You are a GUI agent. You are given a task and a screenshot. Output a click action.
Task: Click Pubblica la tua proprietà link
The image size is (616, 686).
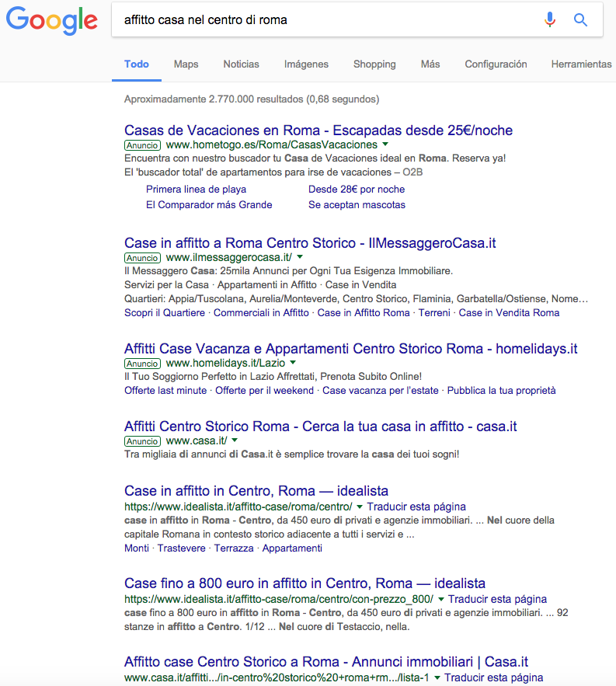[x=501, y=391]
